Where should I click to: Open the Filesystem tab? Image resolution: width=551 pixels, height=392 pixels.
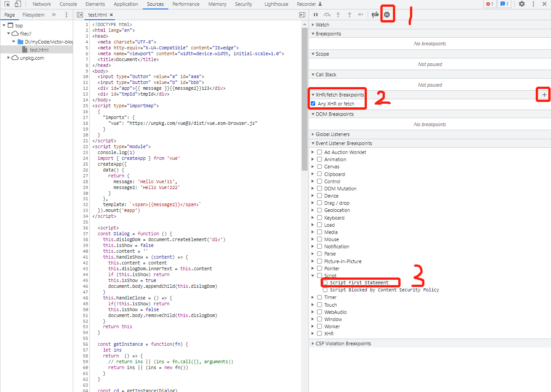click(x=33, y=15)
